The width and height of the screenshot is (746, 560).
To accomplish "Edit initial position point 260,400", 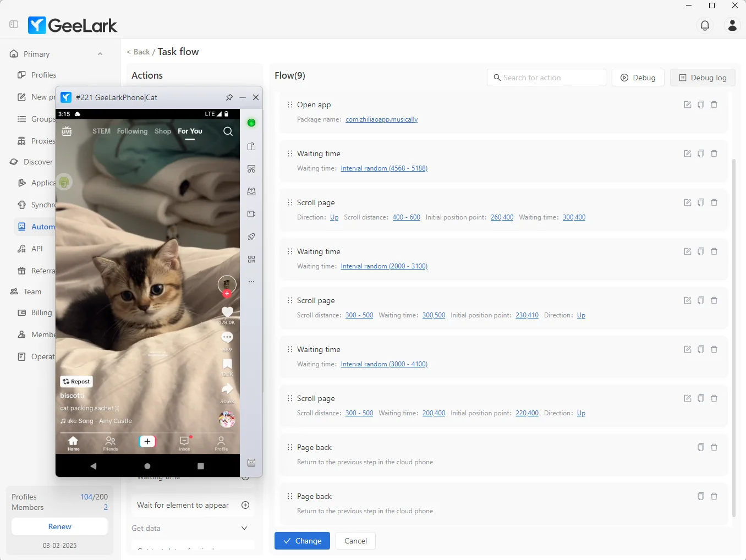I will pos(502,217).
